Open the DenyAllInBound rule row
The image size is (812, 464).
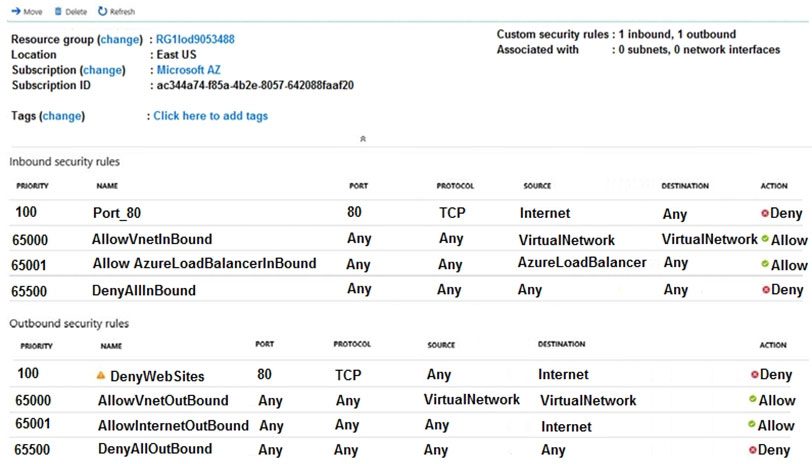pos(406,289)
